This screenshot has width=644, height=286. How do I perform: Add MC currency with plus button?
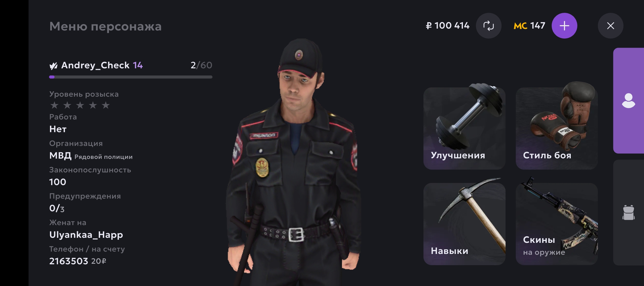coord(564,26)
